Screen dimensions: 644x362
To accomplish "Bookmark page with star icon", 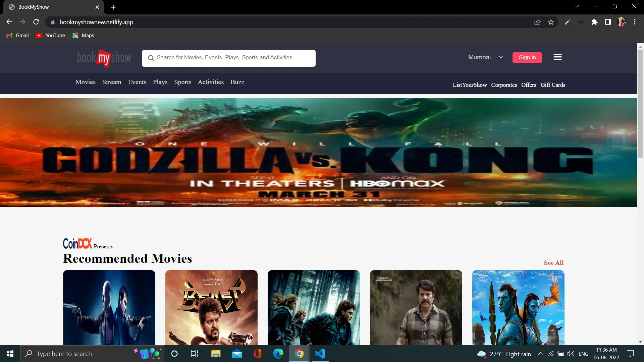I will click(x=551, y=22).
